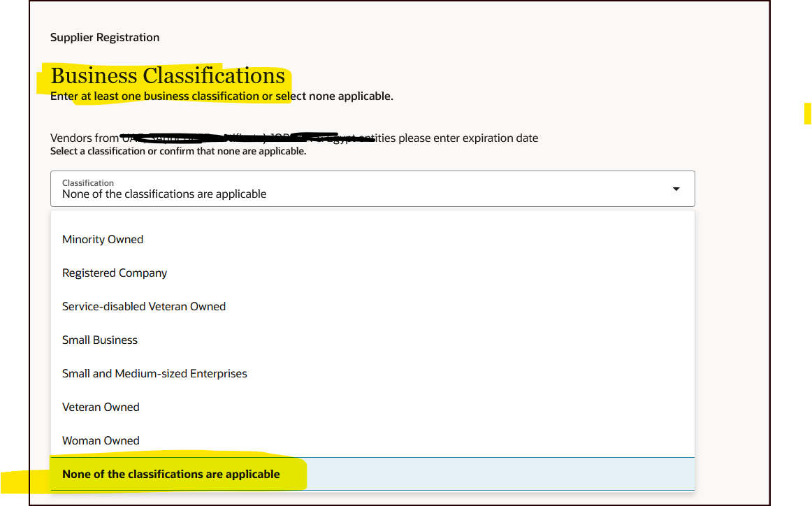Viewport: 812px width, 506px height.
Task: Choose Small and Medium-sized Enterprises
Action: click(x=154, y=373)
